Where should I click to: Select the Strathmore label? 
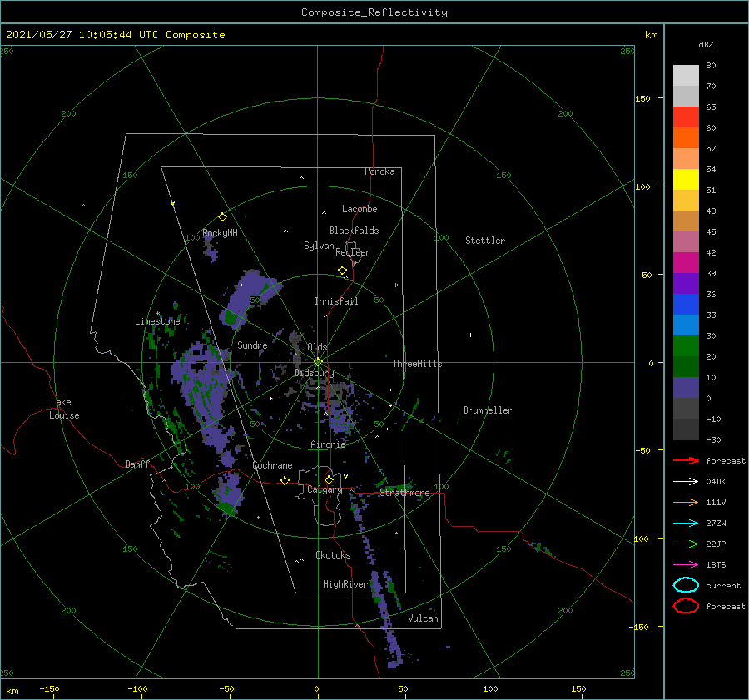(404, 493)
